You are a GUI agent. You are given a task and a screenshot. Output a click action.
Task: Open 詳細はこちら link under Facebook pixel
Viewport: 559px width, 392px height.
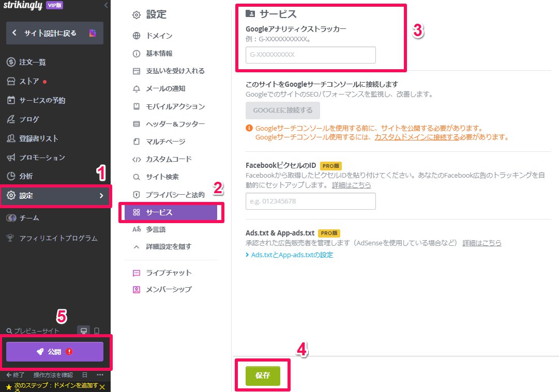(352, 185)
